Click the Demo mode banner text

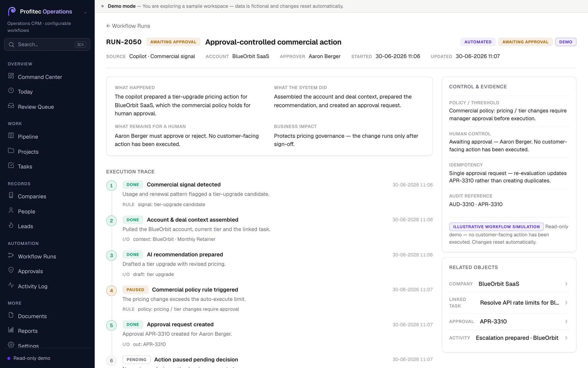pyautogui.click(x=225, y=6)
